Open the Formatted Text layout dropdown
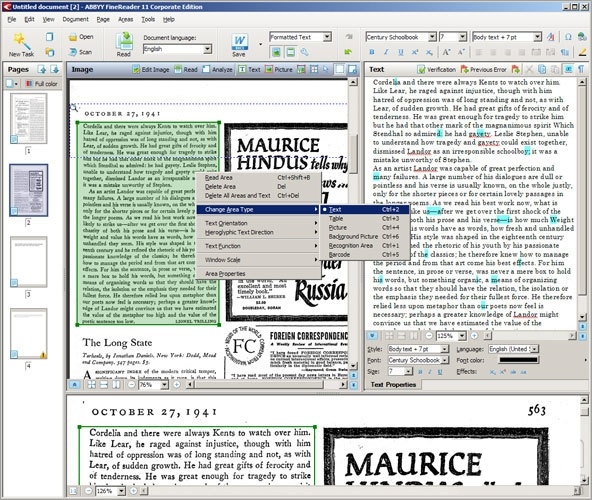 [x=327, y=37]
